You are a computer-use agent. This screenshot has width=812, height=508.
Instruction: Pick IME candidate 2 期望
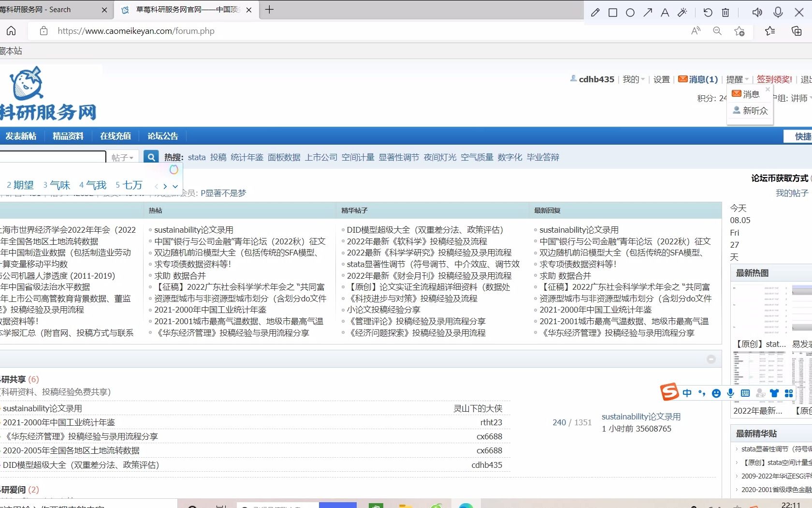point(20,185)
